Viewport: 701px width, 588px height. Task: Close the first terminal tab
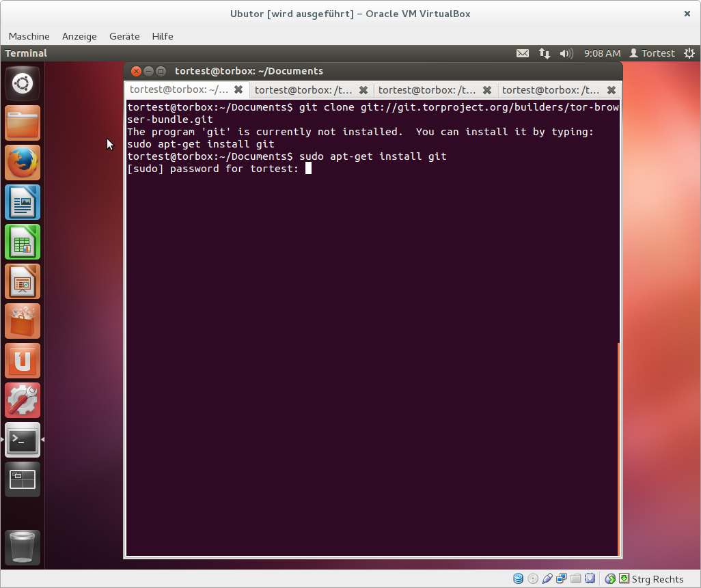(x=238, y=89)
